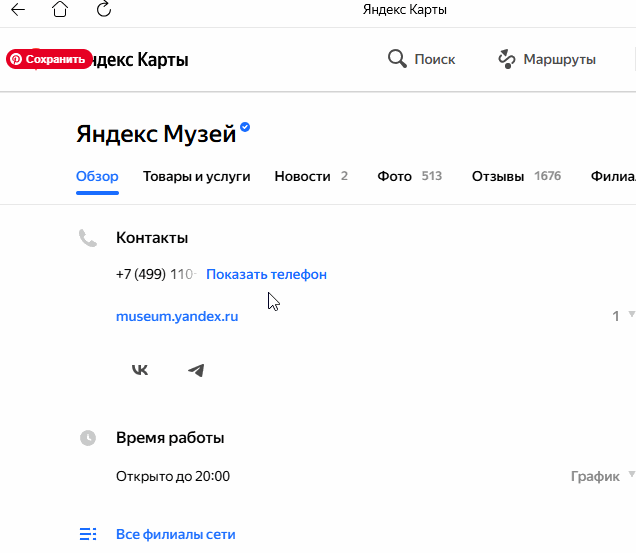Click the blue verified badge
The width and height of the screenshot is (636, 553).
[245, 127]
